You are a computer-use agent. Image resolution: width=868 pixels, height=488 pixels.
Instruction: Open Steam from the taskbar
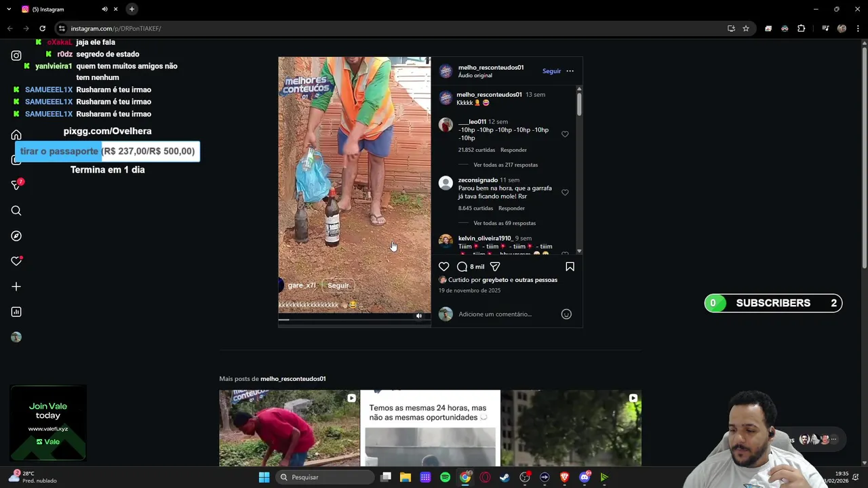(505, 477)
